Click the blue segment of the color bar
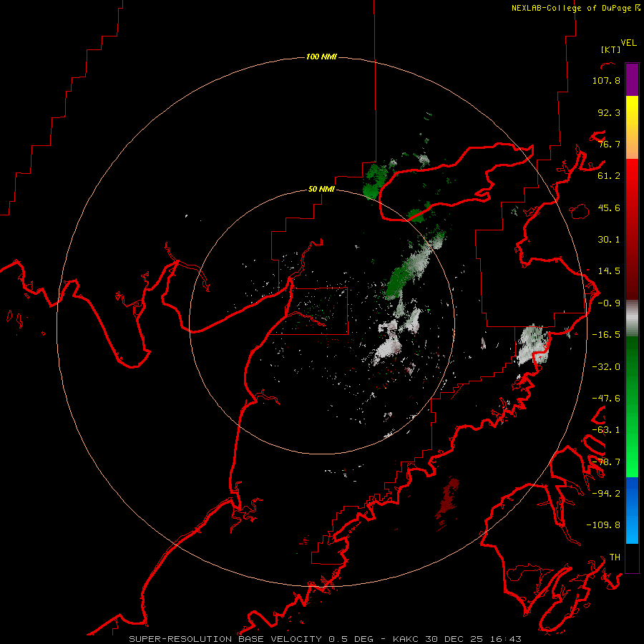This screenshot has width=644, height=644. 632,510
